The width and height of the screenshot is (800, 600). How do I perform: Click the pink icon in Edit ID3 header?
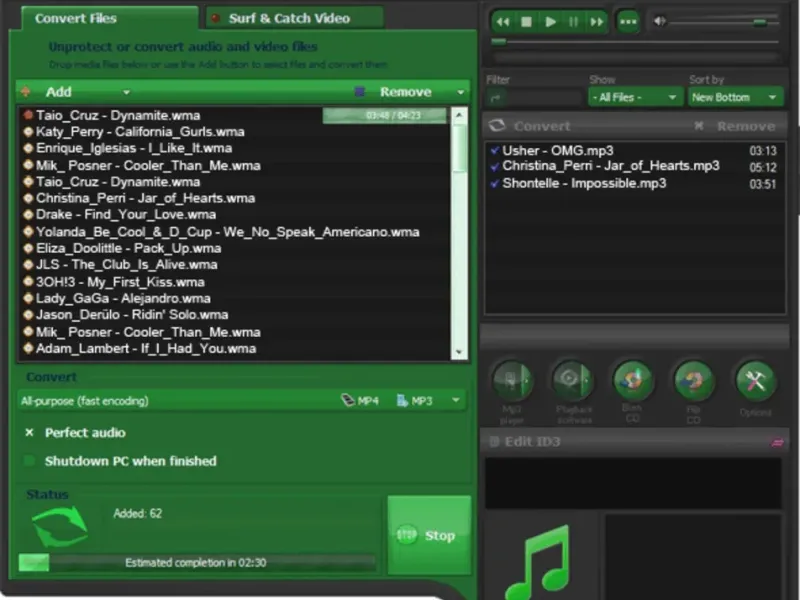tap(777, 442)
